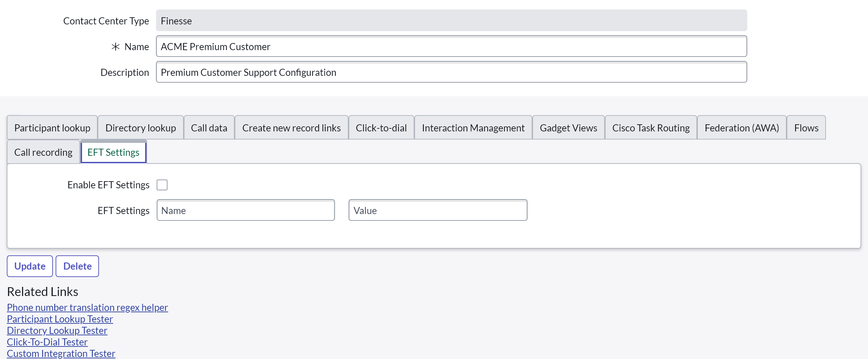Go to the Click-to-dial tab
Image resolution: width=868 pixels, height=359 pixels.
[381, 128]
